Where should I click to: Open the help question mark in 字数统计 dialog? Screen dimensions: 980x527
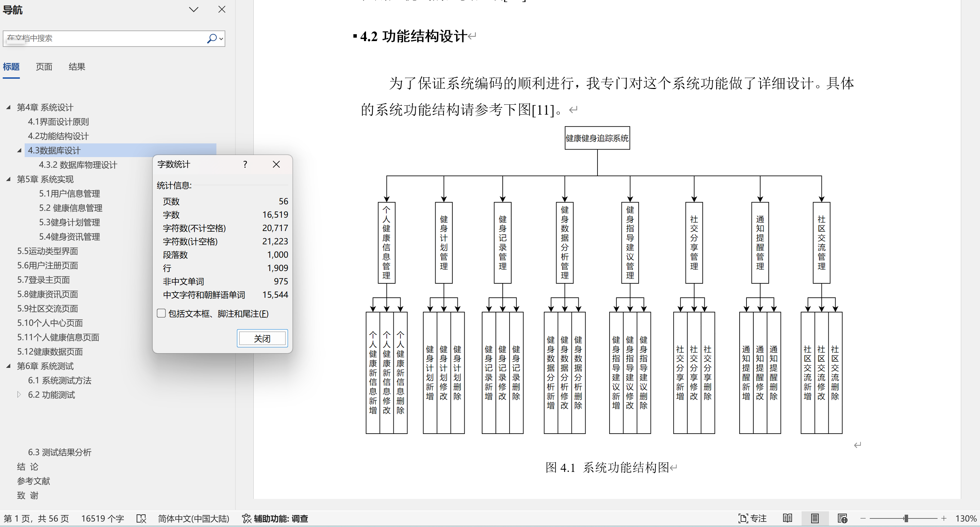[245, 164]
